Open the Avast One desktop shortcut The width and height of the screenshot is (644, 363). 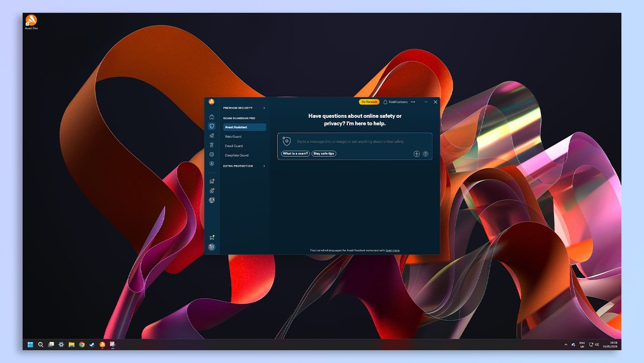(31, 22)
